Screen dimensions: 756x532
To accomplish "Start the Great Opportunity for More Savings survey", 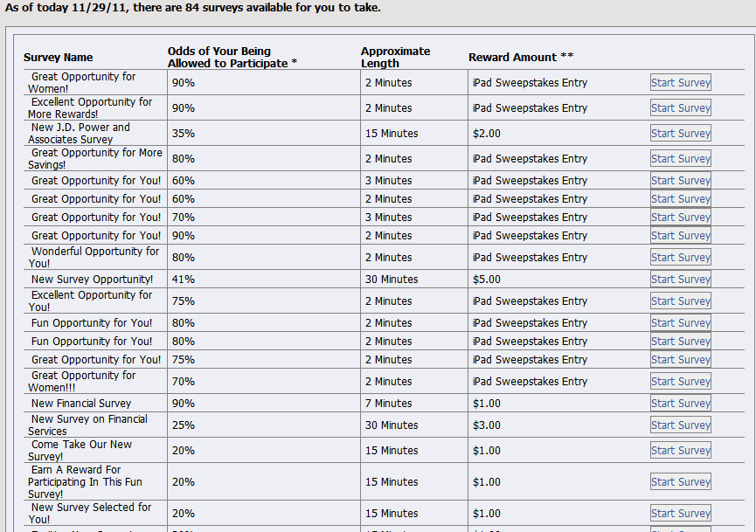I will tap(680, 158).
